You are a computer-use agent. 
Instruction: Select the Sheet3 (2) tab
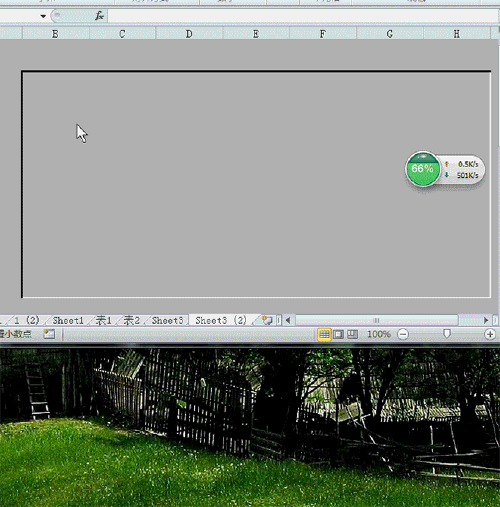click(221, 320)
